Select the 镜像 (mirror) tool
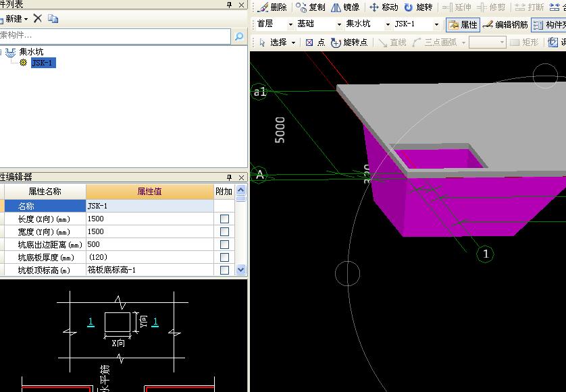The image size is (566, 392). pos(345,7)
